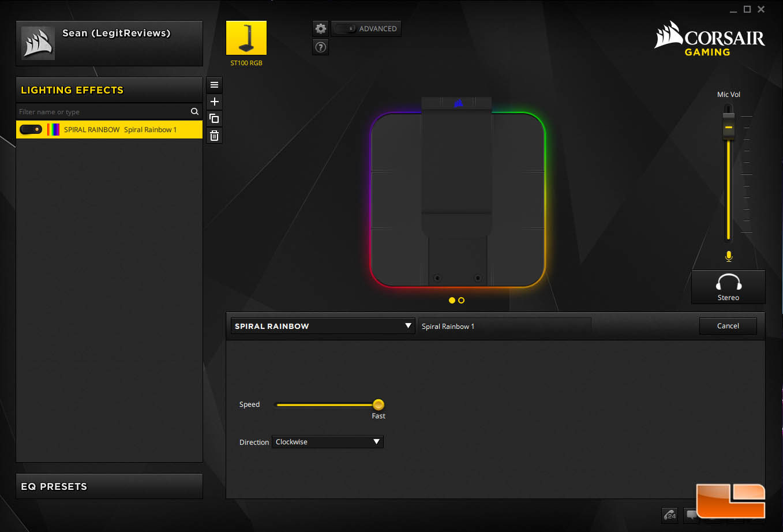Minimize the iCUE window
Screen dimensions: 783x532
pyautogui.click(x=733, y=10)
